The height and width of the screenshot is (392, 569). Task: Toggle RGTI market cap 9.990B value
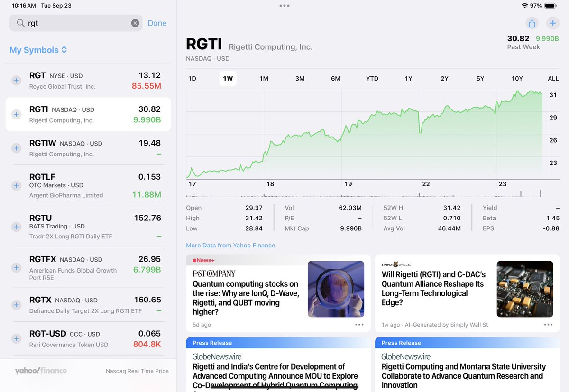click(x=147, y=119)
